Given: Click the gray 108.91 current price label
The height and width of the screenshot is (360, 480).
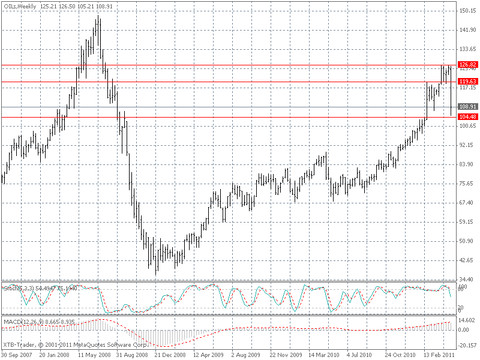Looking at the screenshot, I should click(x=468, y=107).
